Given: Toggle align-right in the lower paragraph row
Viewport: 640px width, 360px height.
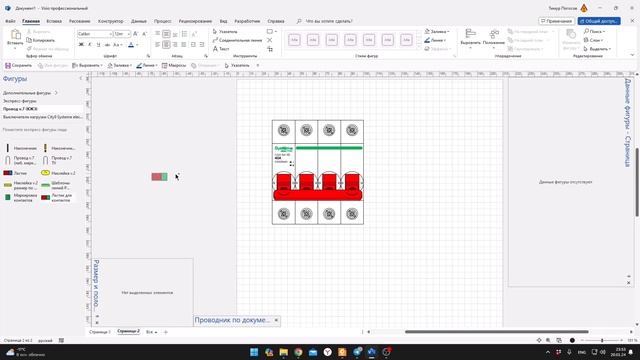Looking at the screenshot, I should tap(175, 45).
